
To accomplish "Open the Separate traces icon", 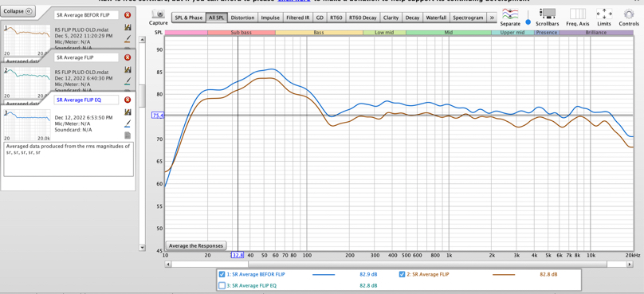I will pyautogui.click(x=510, y=14).
